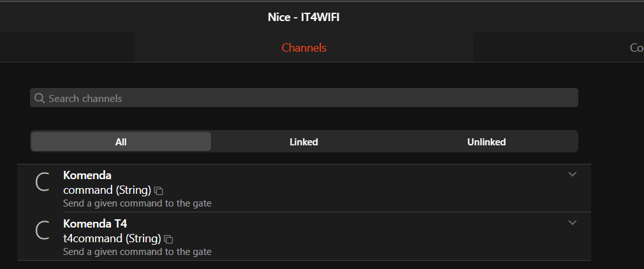Copy the command channel ID via copy icon
Screen dimensions: 644x269
tap(159, 191)
